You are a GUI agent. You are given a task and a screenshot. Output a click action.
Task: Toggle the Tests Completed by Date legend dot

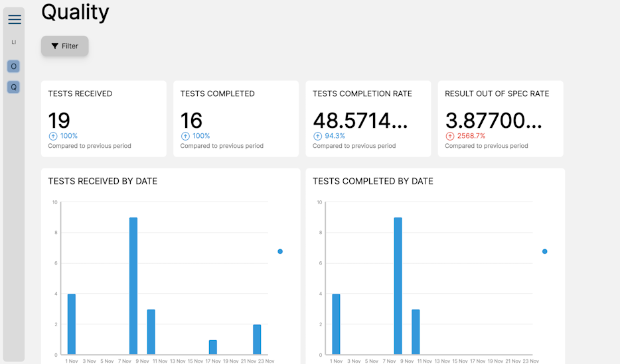[x=544, y=251]
